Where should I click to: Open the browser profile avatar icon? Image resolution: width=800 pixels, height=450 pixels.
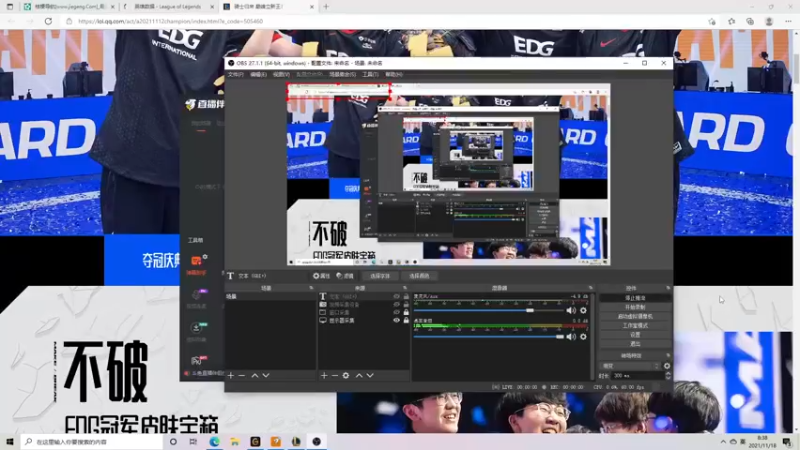point(769,21)
